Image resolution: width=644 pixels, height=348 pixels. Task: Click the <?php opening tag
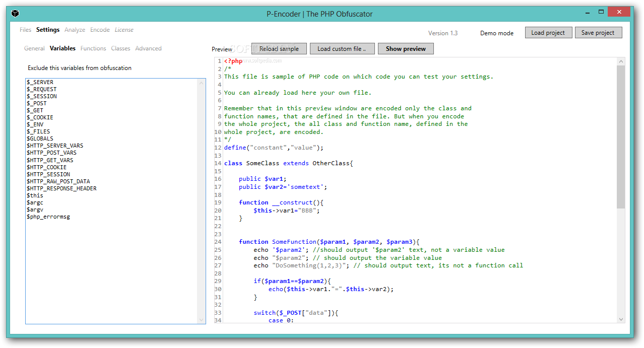tap(233, 61)
